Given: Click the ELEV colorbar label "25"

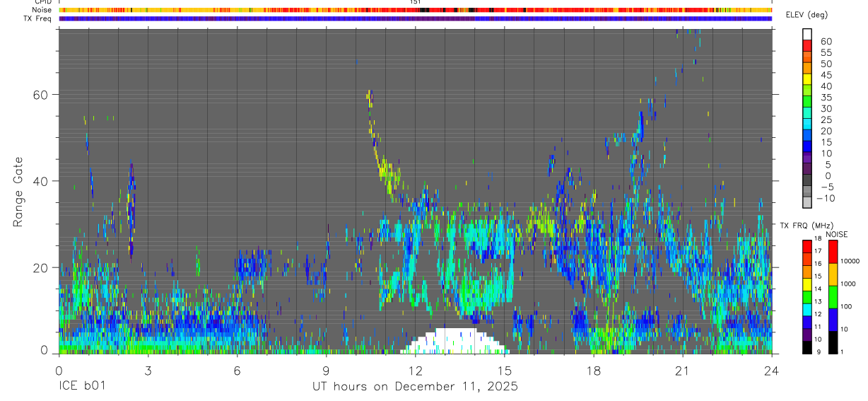Looking at the screenshot, I should [825, 120].
